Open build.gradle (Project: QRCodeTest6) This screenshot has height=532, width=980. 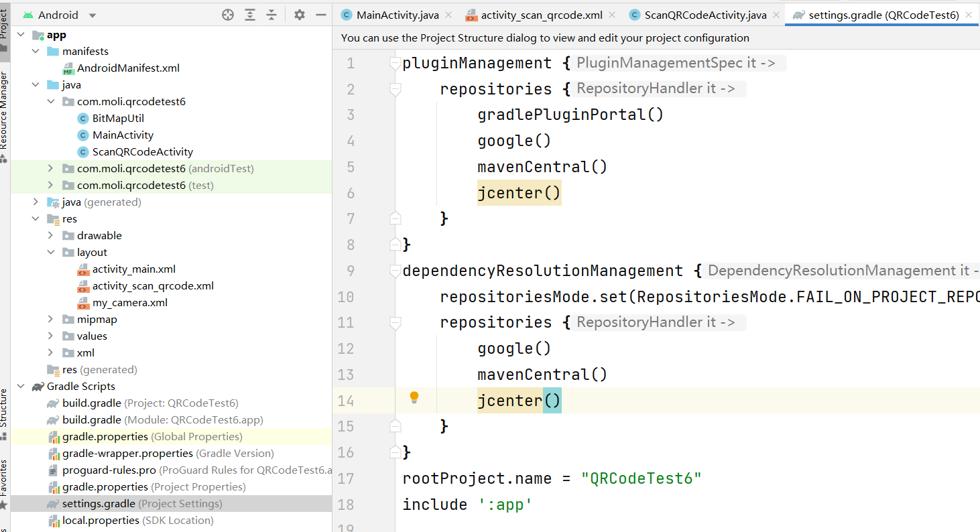(x=142, y=403)
